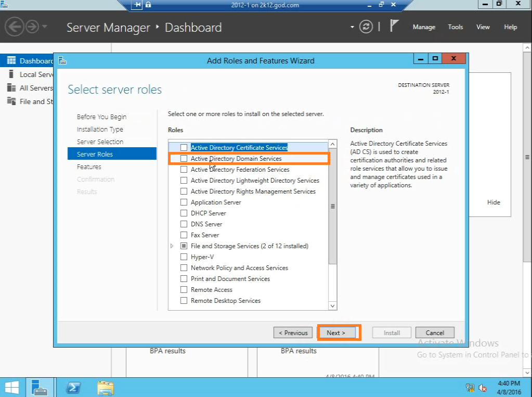Open the taskbar clock and date

pos(509,388)
